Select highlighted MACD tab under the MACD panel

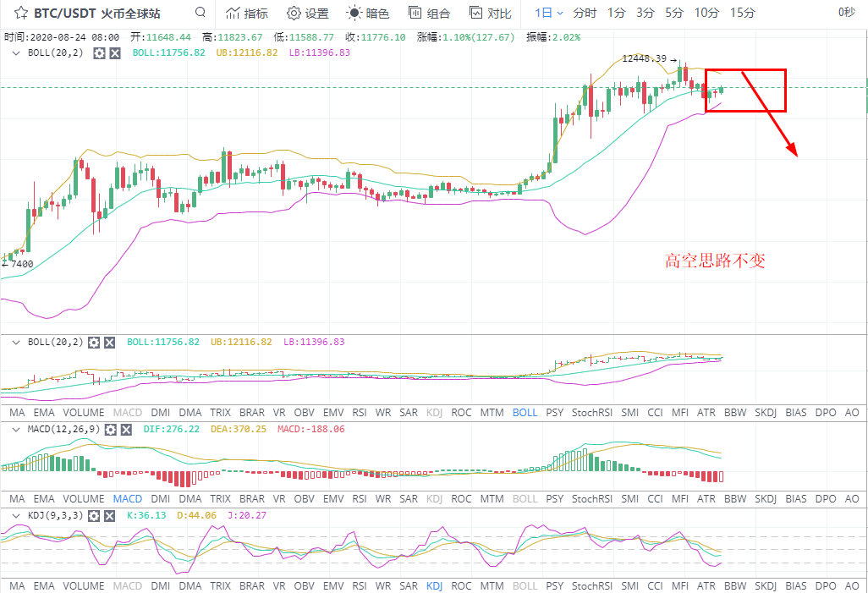[x=127, y=499]
